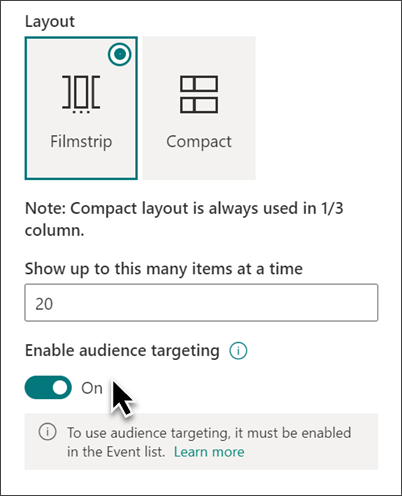Viewport: 402px width, 496px height.
Task: Click the value 20 in the number box
Action: [44, 304]
